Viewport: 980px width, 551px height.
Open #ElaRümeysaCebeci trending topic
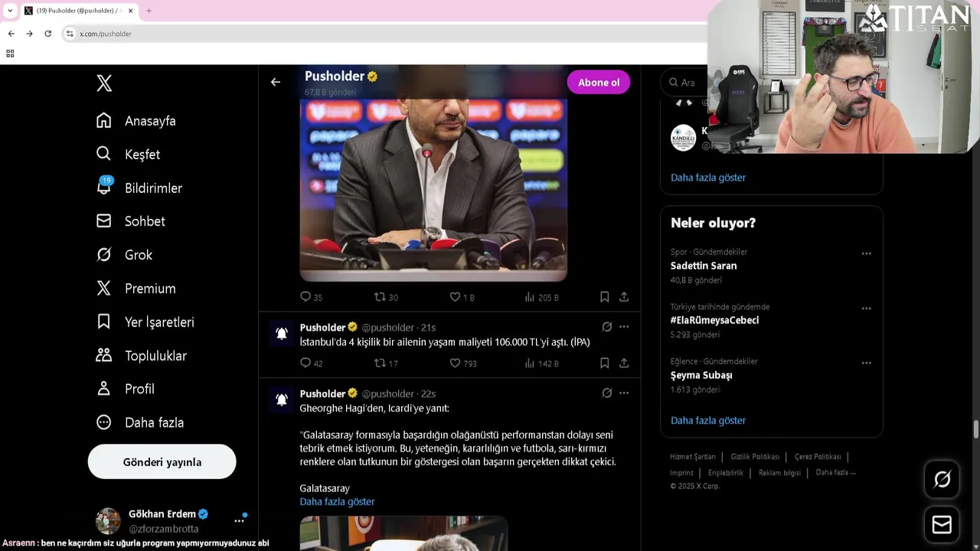point(714,321)
